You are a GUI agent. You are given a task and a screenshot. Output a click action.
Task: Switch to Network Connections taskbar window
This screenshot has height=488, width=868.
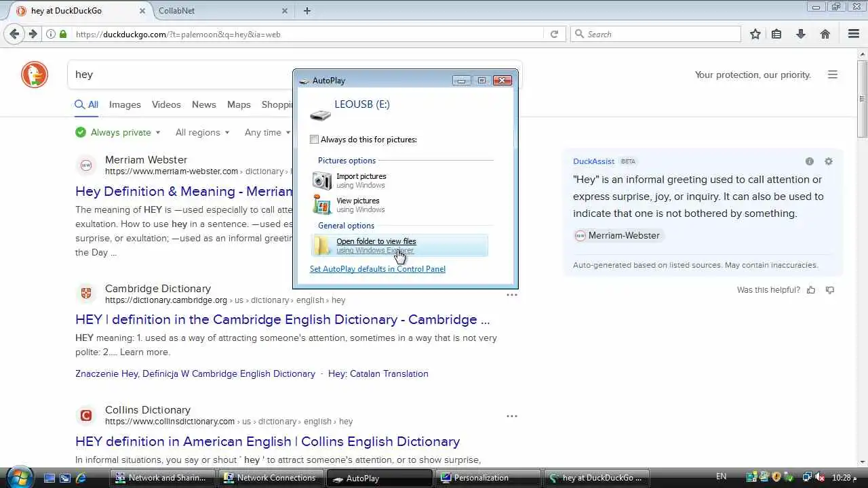pos(271,478)
